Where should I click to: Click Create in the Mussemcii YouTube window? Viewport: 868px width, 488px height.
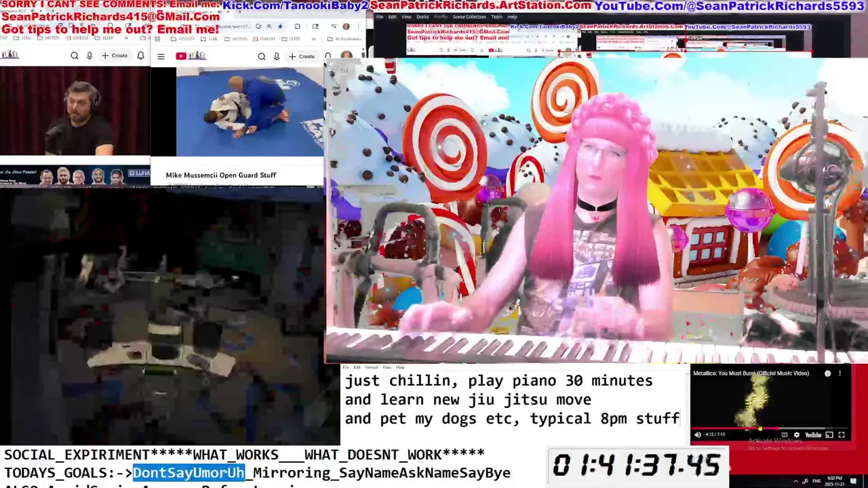[x=302, y=56]
